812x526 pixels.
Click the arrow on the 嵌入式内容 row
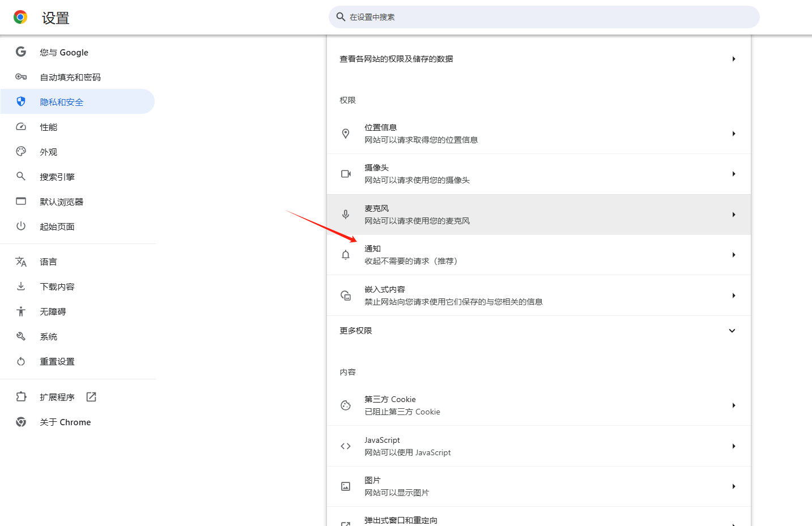coord(734,296)
